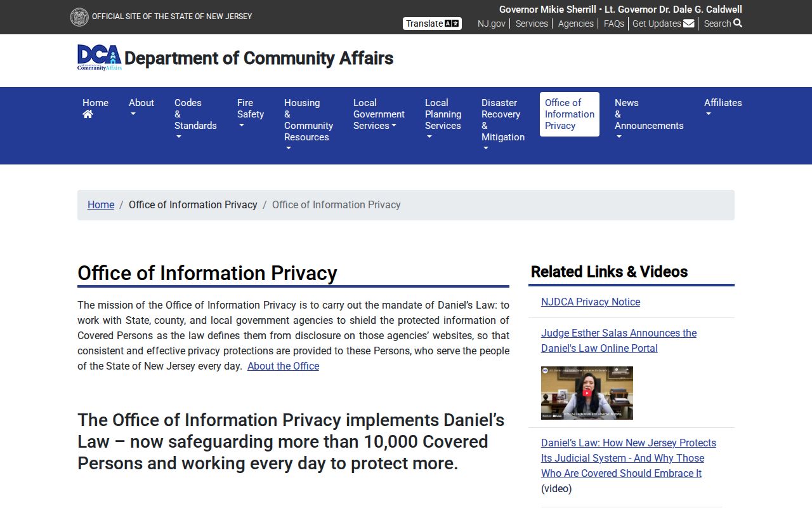The image size is (812, 508).
Task: Open the About the Office link
Action: click(283, 366)
